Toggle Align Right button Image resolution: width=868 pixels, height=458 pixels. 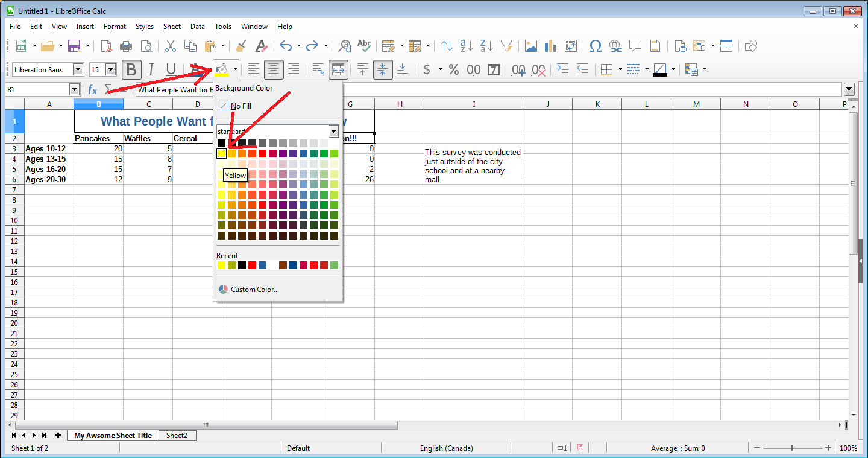coord(294,70)
